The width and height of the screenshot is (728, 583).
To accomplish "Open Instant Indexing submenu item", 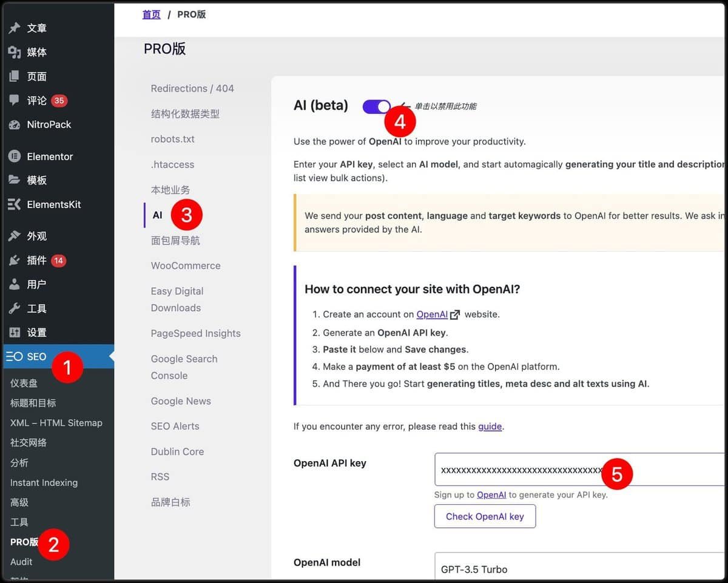I will 44,483.
